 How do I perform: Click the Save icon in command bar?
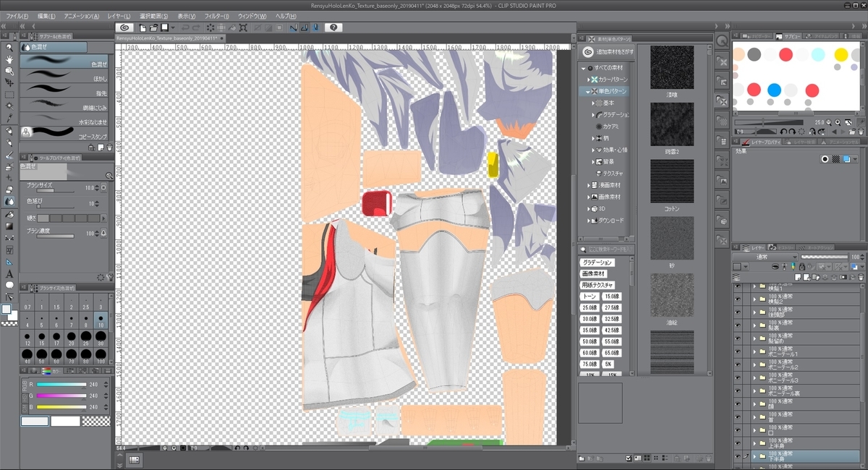(x=164, y=27)
